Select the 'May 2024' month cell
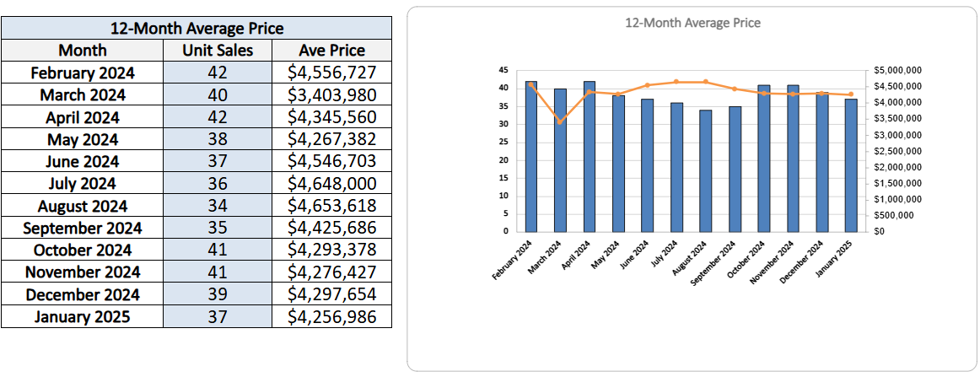The width and height of the screenshot is (980, 377). point(83,139)
